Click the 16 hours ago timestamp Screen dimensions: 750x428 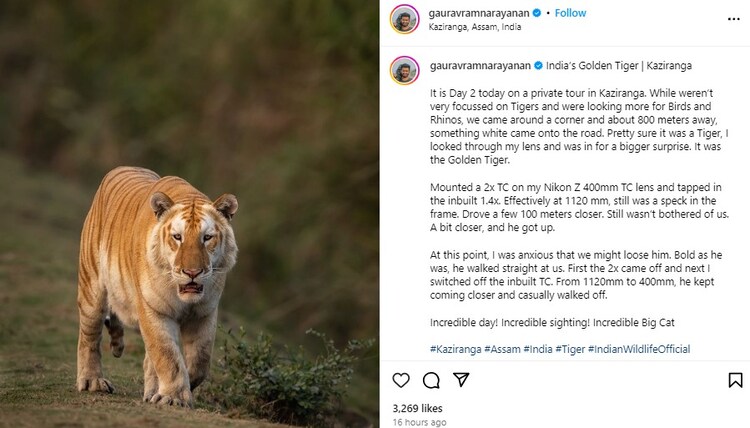419,422
